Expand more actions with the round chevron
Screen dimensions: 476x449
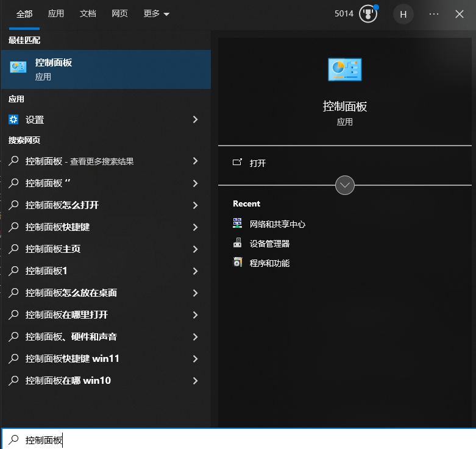pos(345,185)
